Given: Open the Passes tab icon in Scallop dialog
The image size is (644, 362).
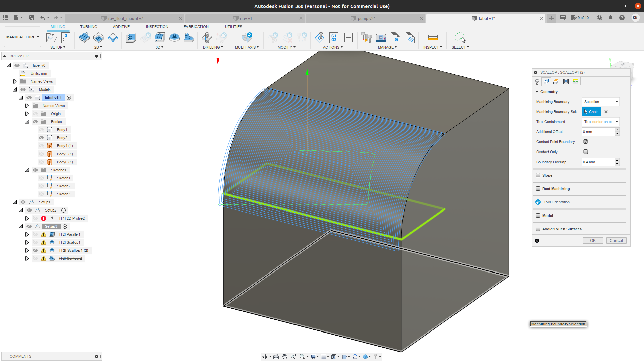Looking at the screenshot, I should (566, 82).
